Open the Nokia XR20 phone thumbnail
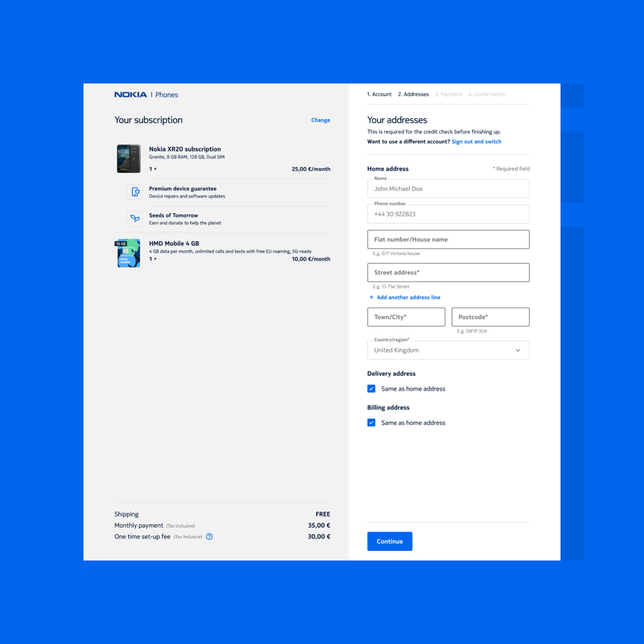 [129, 159]
